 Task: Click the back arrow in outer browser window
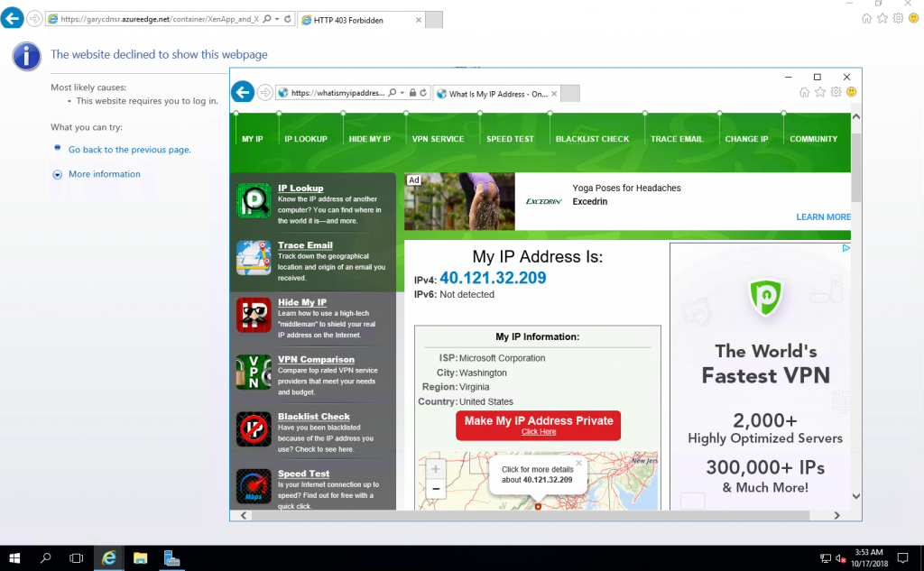pyautogui.click(x=12, y=18)
